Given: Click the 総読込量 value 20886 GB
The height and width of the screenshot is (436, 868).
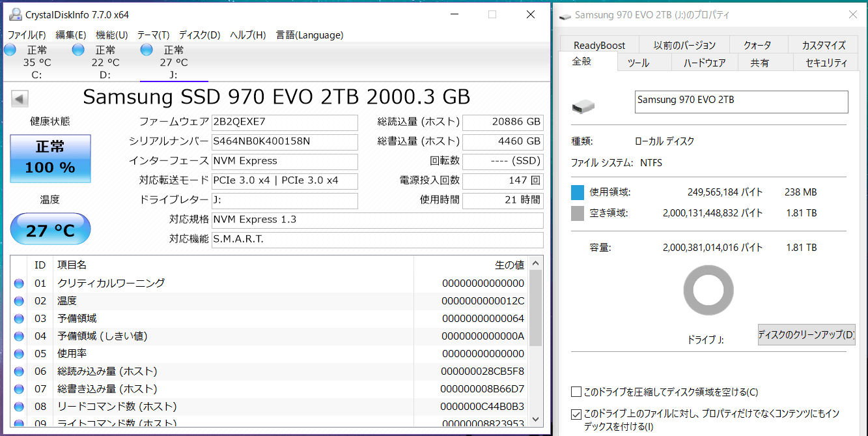Looking at the screenshot, I should (503, 123).
